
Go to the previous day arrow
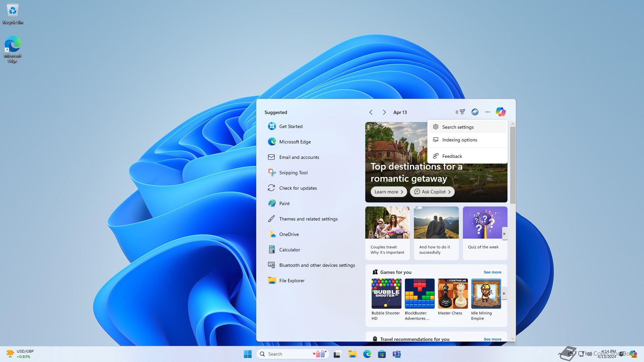[371, 112]
